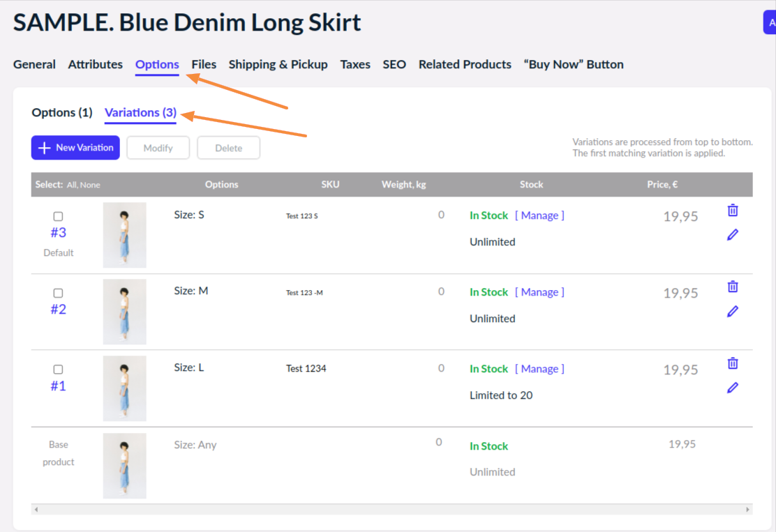Click Manage link for Size S stock

(539, 215)
